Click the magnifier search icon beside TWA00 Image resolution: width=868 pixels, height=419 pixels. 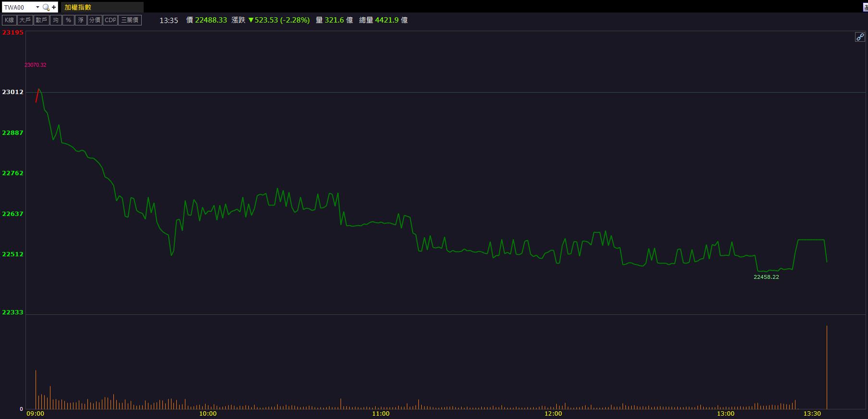click(x=46, y=7)
